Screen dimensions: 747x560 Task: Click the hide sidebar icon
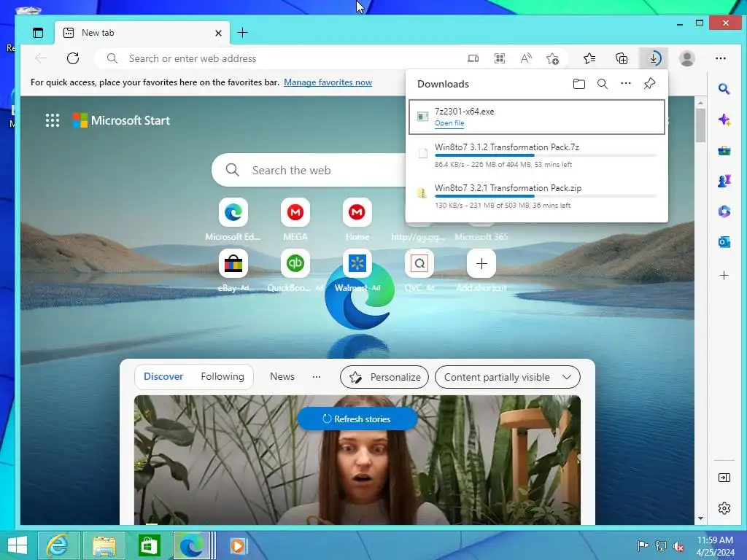pos(724,478)
